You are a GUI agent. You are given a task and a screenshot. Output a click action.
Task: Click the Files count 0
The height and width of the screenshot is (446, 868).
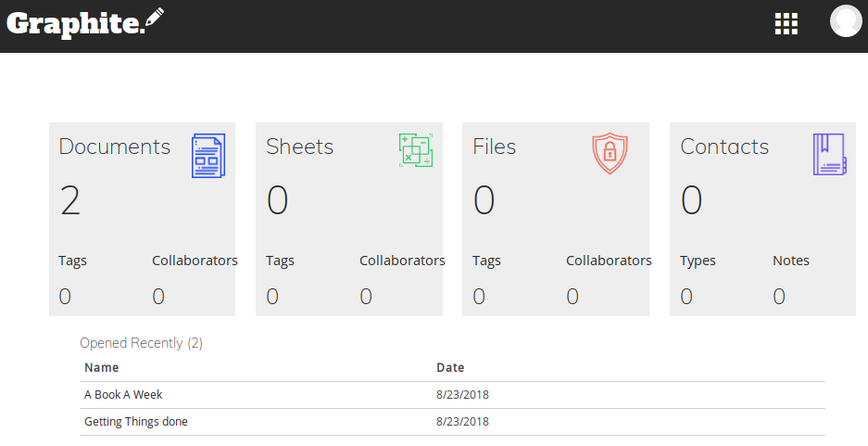click(x=484, y=200)
